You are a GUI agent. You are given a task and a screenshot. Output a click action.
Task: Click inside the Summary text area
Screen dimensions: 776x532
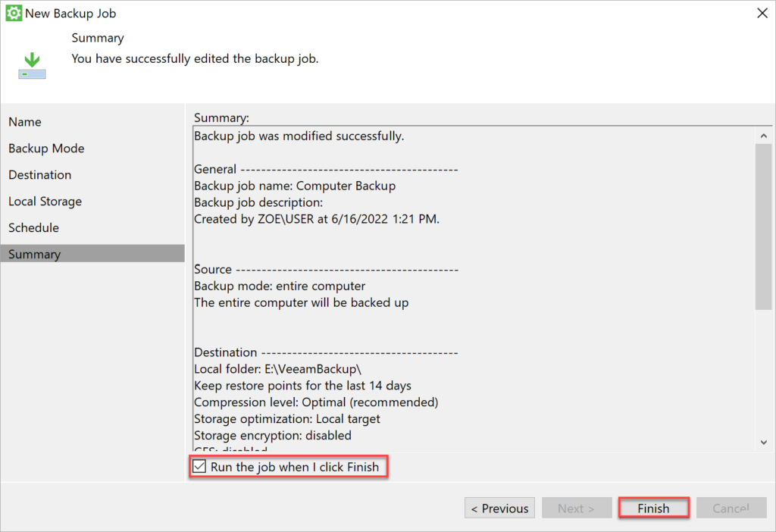click(455, 288)
